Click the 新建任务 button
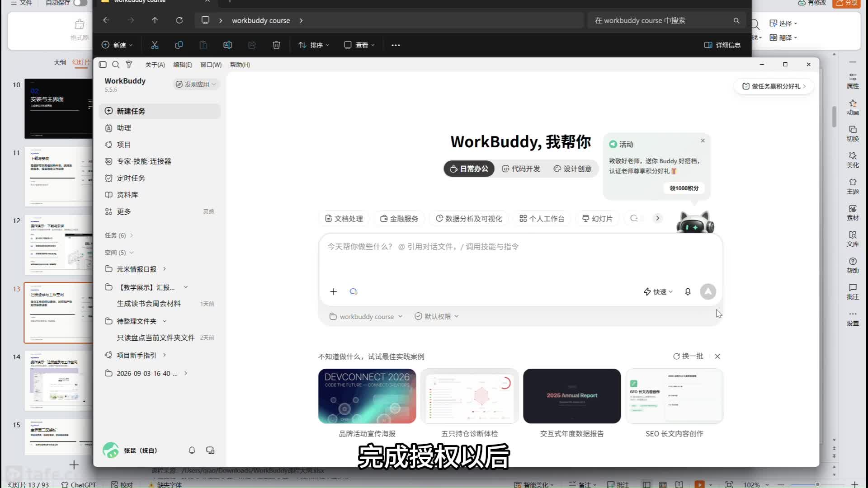Image resolution: width=868 pixels, height=488 pixels. pos(160,111)
